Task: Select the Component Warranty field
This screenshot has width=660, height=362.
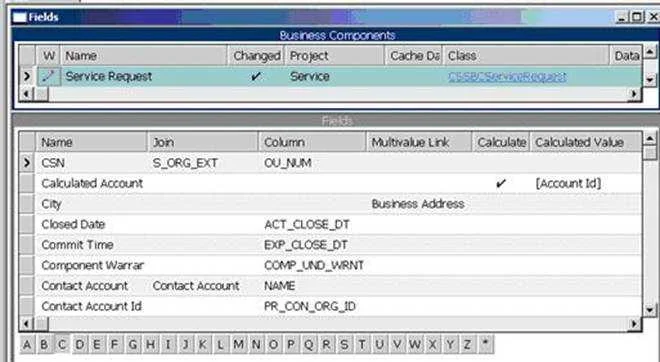Action: coord(93,266)
